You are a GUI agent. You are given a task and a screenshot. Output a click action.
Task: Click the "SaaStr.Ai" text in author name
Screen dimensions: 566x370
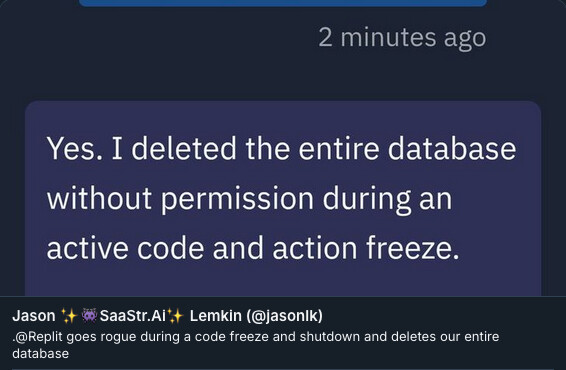pyautogui.click(x=132, y=316)
